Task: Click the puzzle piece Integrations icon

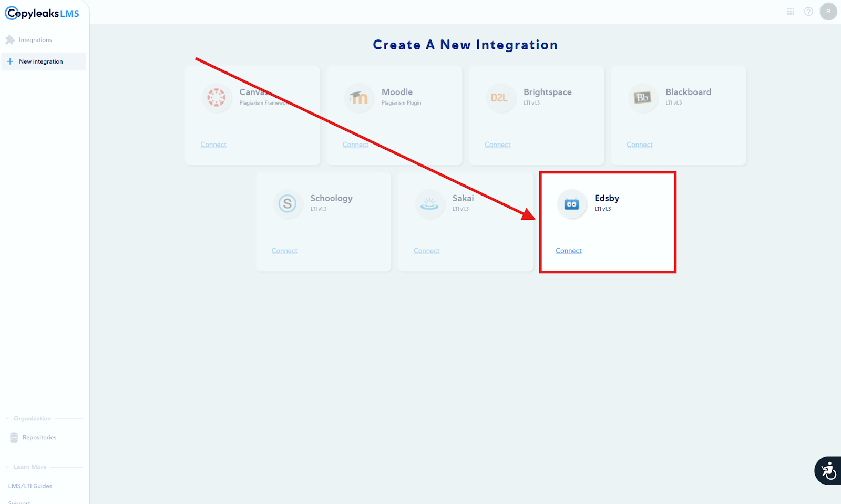Action: tap(10, 40)
